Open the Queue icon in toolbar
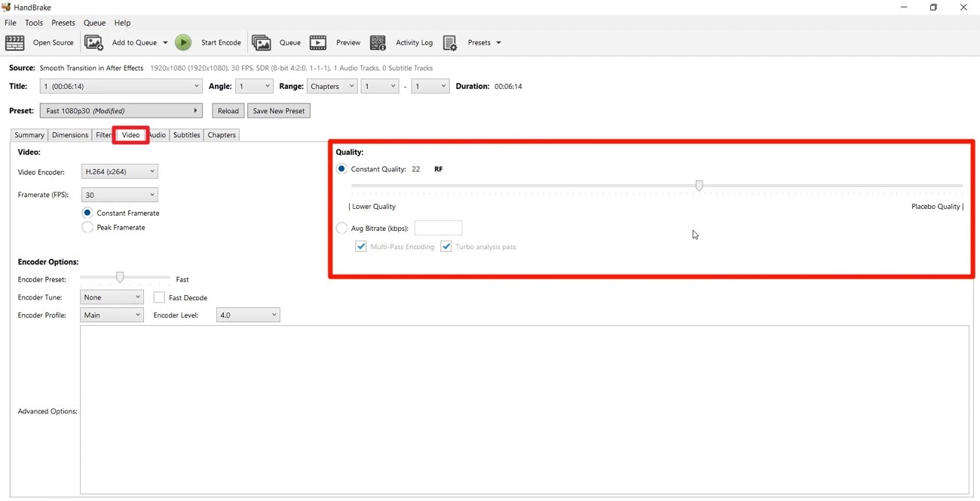The width and height of the screenshot is (980, 501). [262, 43]
